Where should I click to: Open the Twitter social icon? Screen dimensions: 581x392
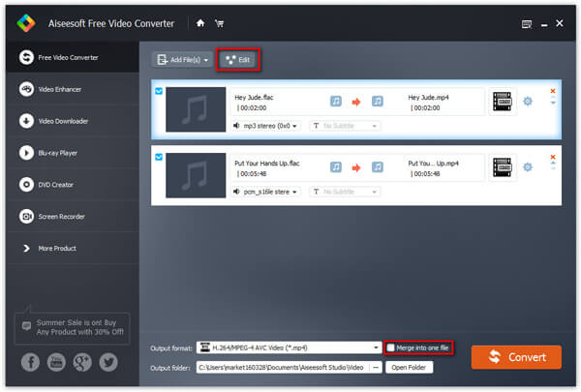(x=108, y=362)
